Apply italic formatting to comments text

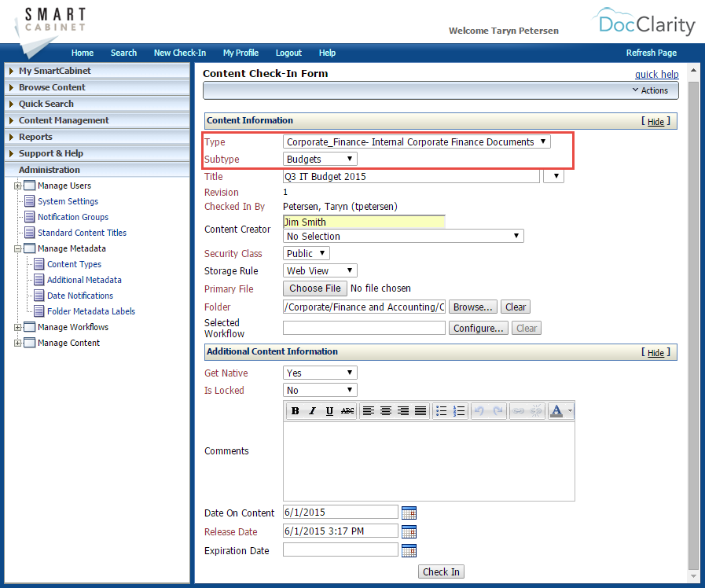point(311,410)
